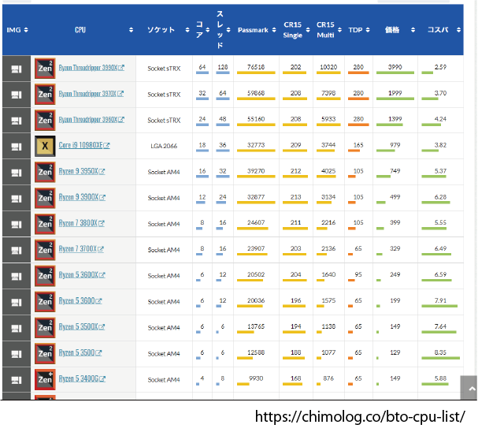Click Zen2 badge beside Ryzen Threadripper 3960X
The width and height of the screenshot is (504, 432).
pos(45,121)
